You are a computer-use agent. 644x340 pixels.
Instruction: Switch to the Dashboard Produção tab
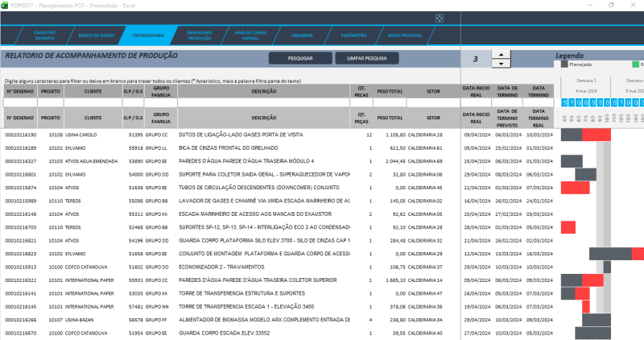click(x=199, y=35)
